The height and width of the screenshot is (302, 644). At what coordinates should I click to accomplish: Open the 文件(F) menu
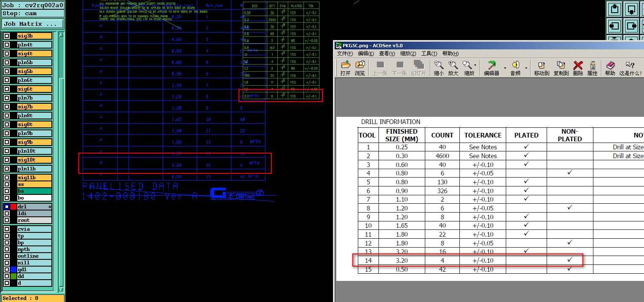[x=345, y=54]
